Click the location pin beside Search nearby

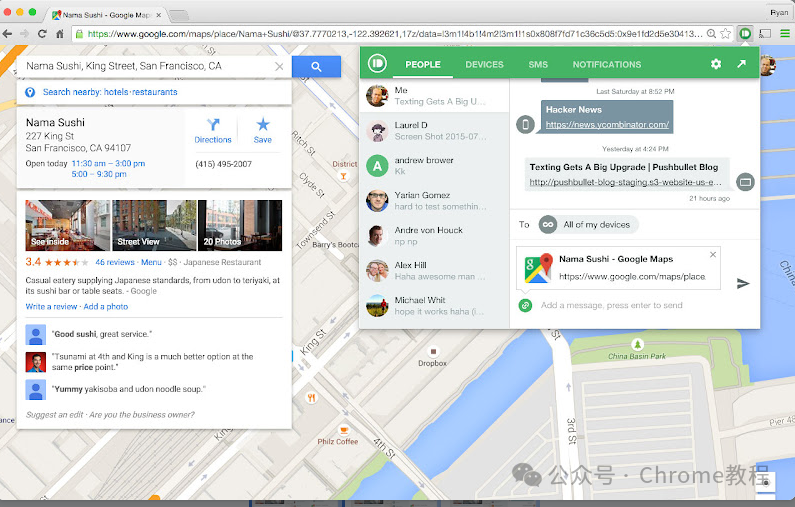pos(30,92)
